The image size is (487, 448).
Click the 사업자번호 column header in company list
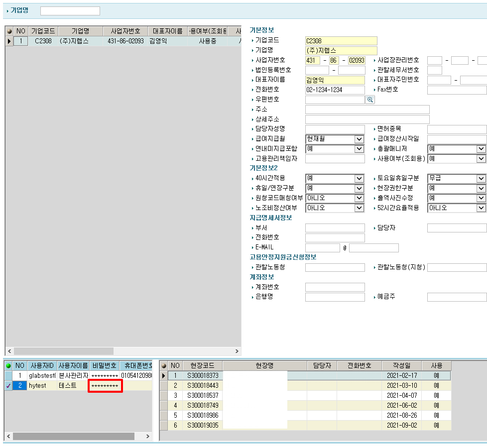point(125,31)
